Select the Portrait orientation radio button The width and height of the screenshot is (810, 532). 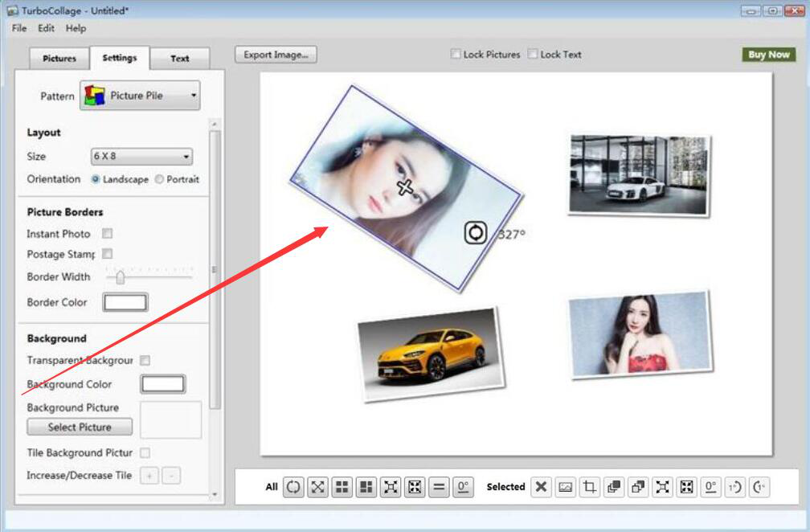159,179
